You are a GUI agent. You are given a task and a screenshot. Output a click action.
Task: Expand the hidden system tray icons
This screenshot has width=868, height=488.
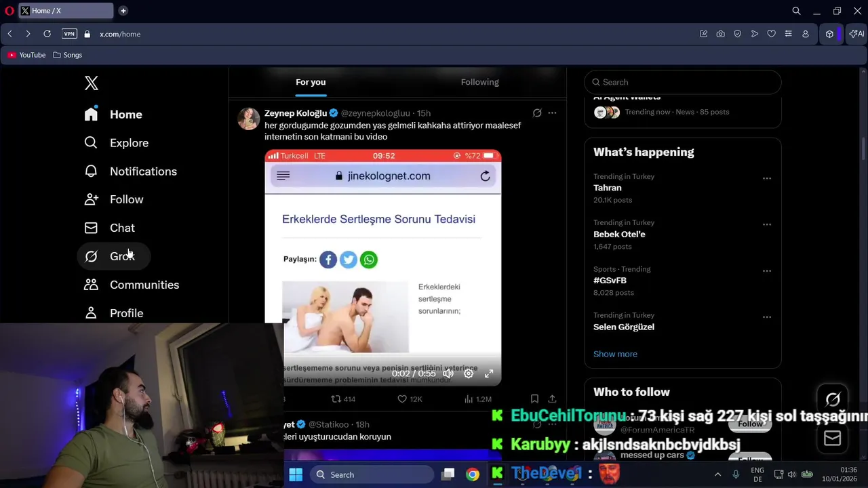[x=718, y=474]
